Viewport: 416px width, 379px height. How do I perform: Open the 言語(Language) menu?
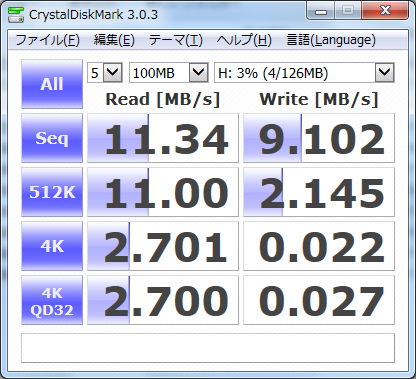pos(331,40)
